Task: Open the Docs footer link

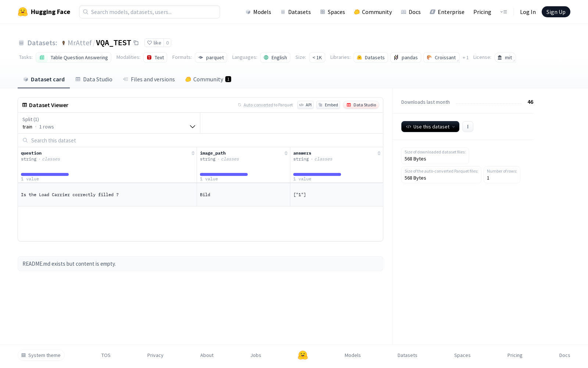Action: pos(564,355)
